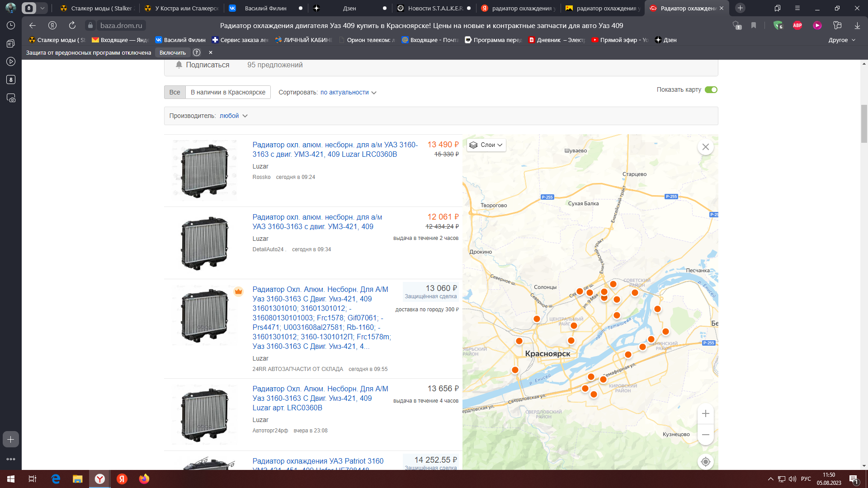This screenshot has width=868, height=488.
Task: Click the crown icon on third listing
Action: pyautogui.click(x=238, y=291)
